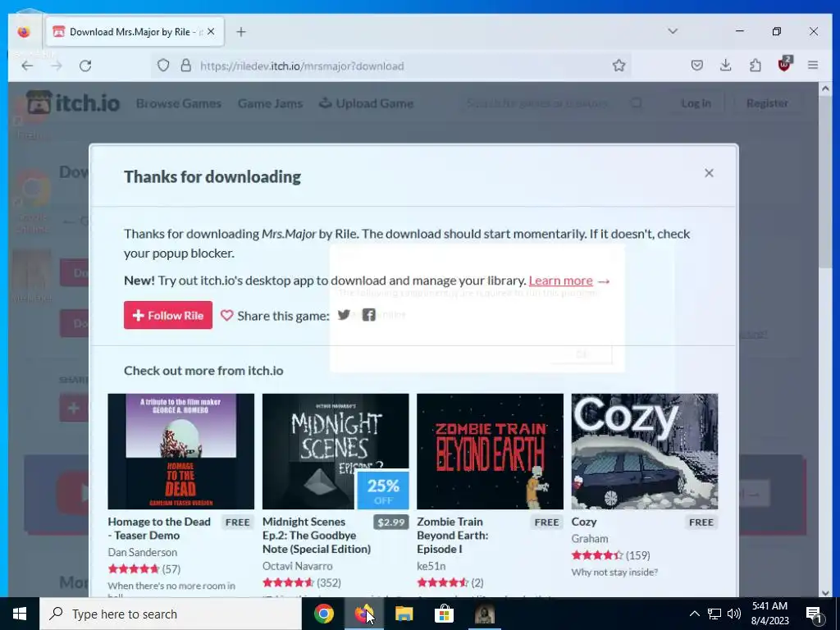Image resolution: width=840 pixels, height=630 pixels.
Task: Open Midnight Scenes Episode 2 thumbnail
Action: click(x=336, y=451)
